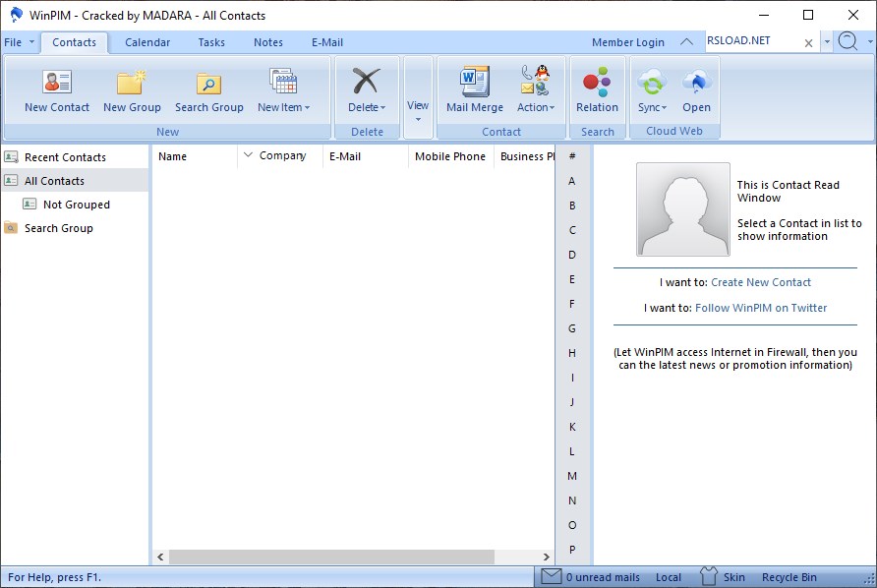The image size is (877, 588).
Task: Select All Contacts in sidebar
Action: (75, 181)
